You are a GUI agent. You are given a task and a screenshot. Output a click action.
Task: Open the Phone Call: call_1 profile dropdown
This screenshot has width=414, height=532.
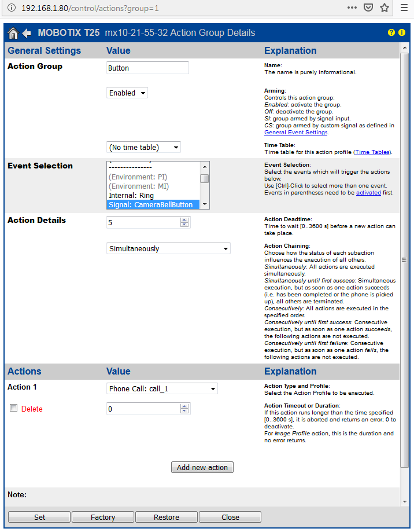click(162, 388)
